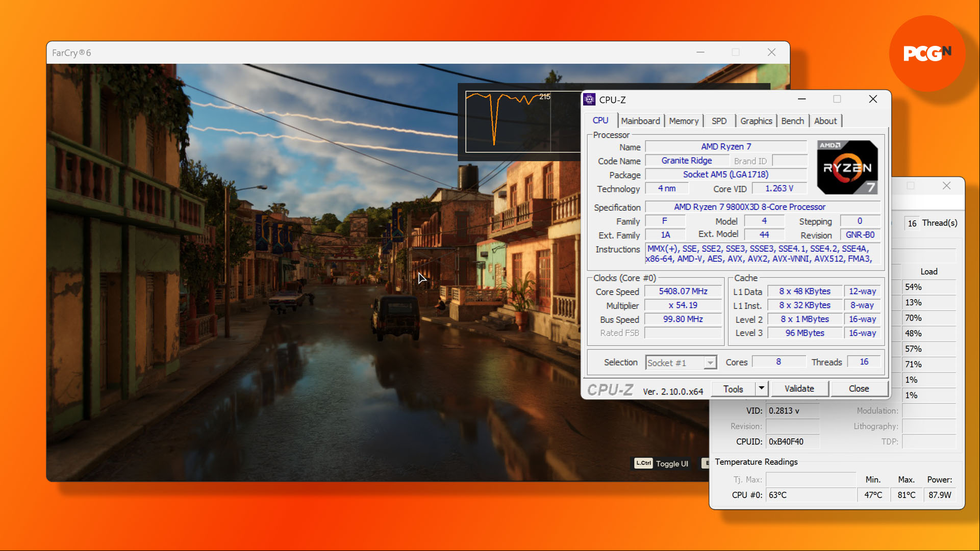Switch to the Mainboard tab
Image resolution: width=980 pixels, height=551 pixels.
[x=640, y=121]
